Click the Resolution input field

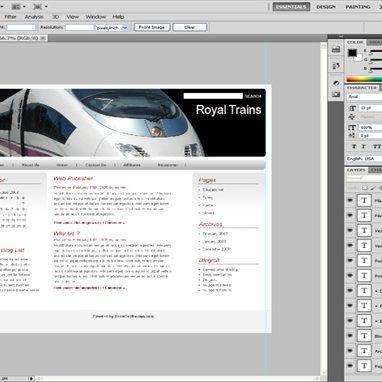pos(79,28)
